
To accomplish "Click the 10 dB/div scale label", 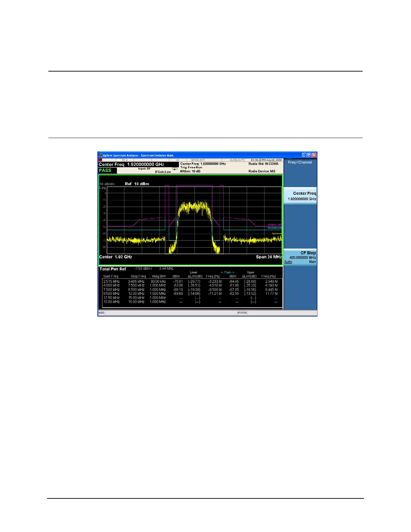I will [x=107, y=184].
